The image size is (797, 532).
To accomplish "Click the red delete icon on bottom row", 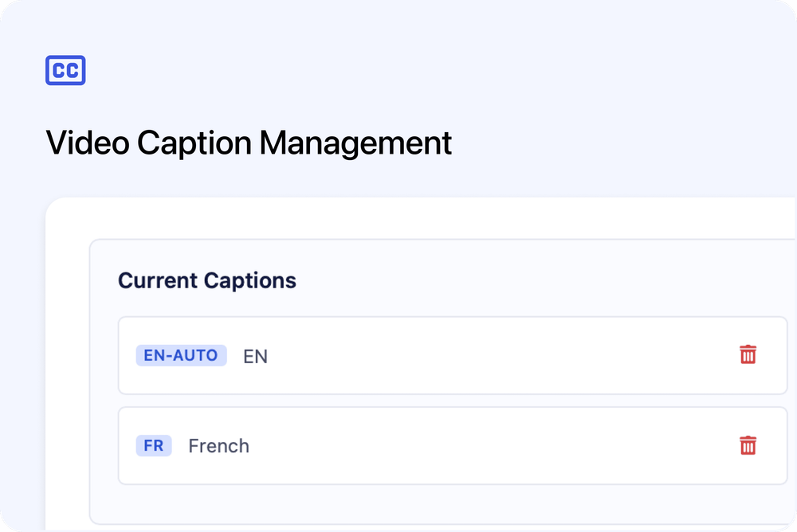I will point(748,445).
